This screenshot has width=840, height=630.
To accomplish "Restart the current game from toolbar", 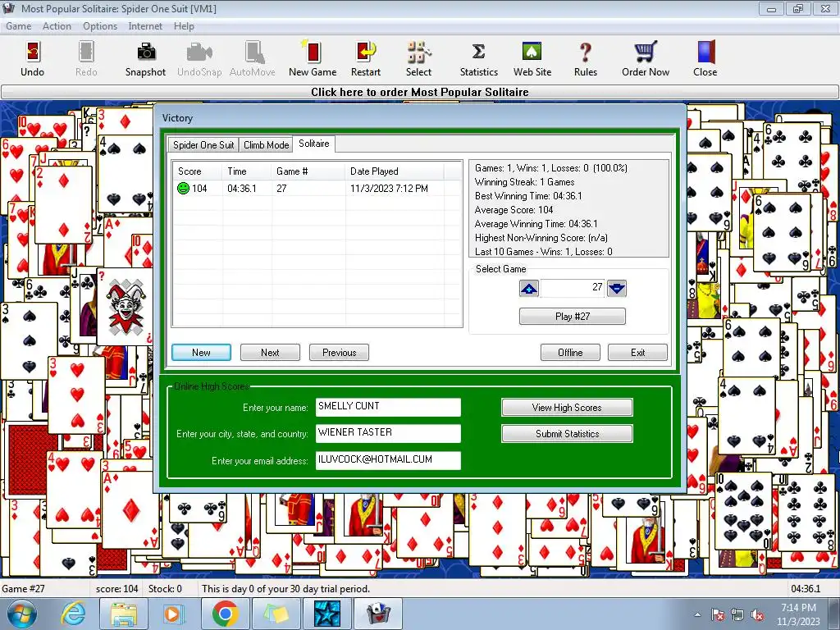I will coord(366,58).
